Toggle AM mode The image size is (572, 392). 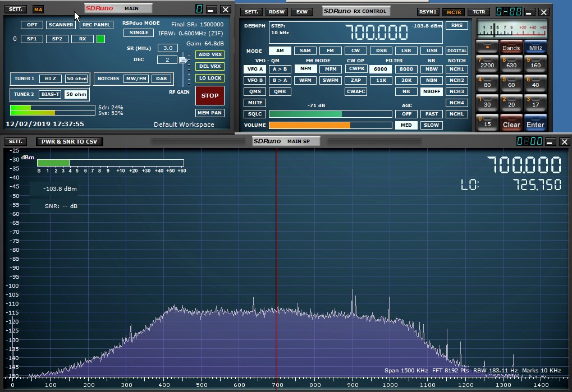pos(280,50)
